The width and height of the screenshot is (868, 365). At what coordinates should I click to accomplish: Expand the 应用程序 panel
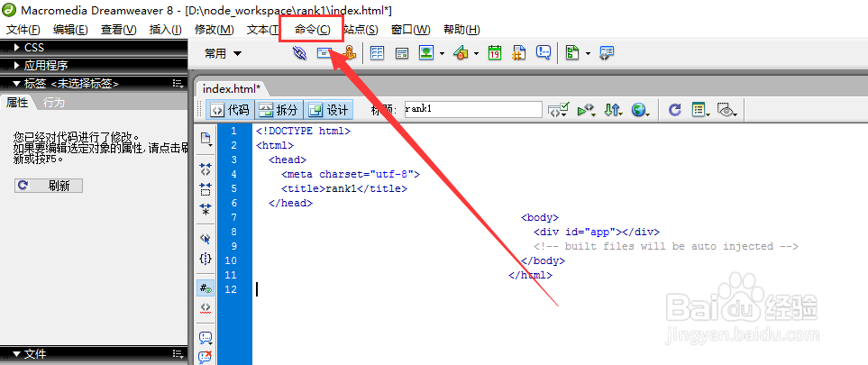coord(16,66)
